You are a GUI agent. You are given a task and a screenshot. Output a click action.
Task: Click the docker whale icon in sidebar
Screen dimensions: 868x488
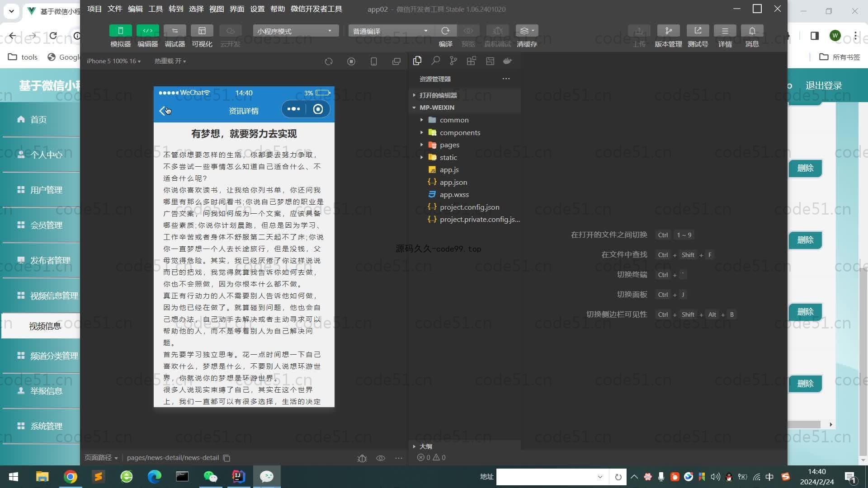click(508, 61)
